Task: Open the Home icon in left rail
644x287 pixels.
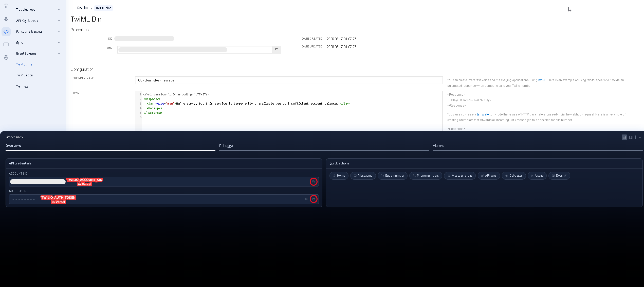Action: (6, 6)
